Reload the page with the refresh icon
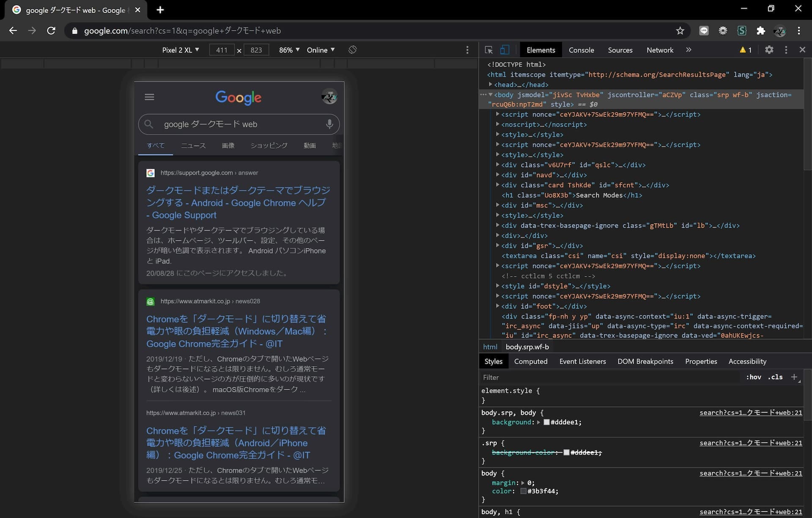The image size is (812, 518). (x=51, y=30)
